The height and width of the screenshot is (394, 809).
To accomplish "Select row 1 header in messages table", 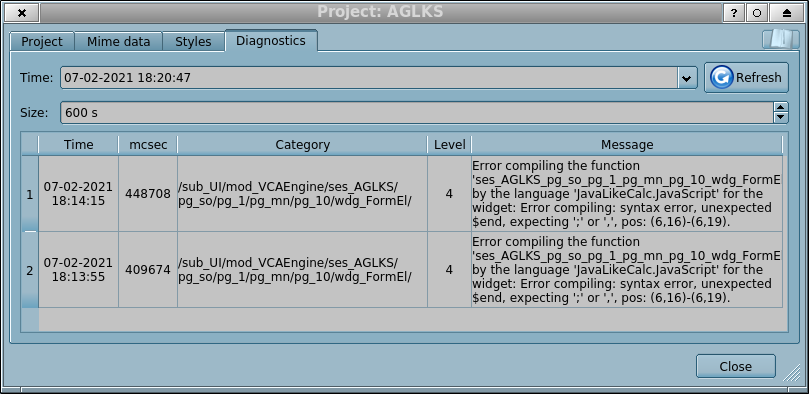I will [30, 194].
